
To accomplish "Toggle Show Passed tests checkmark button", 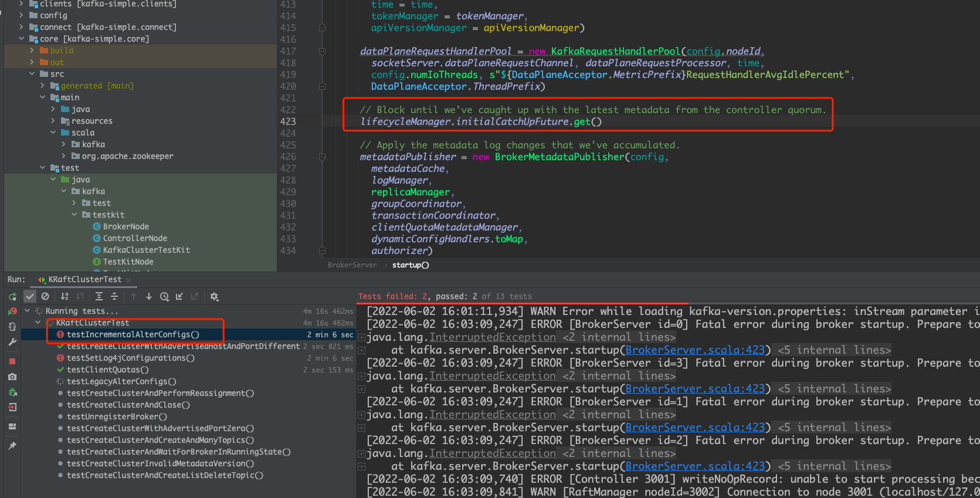I will pyautogui.click(x=30, y=297).
